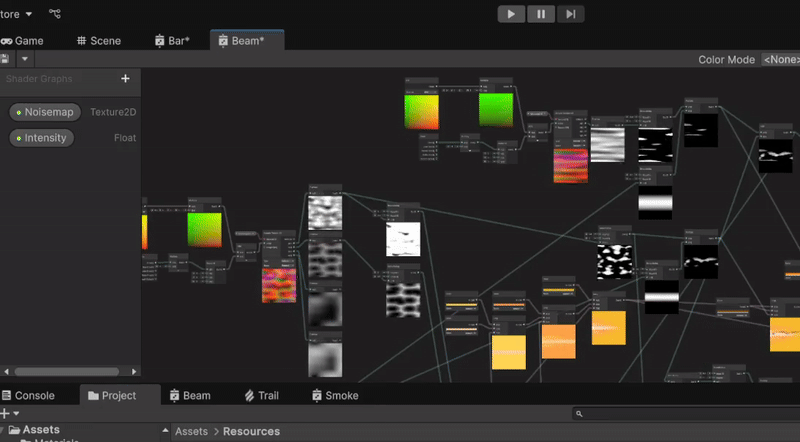
Task: Select the lower horizontal white band node preview
Action: [x=662, y=297]
